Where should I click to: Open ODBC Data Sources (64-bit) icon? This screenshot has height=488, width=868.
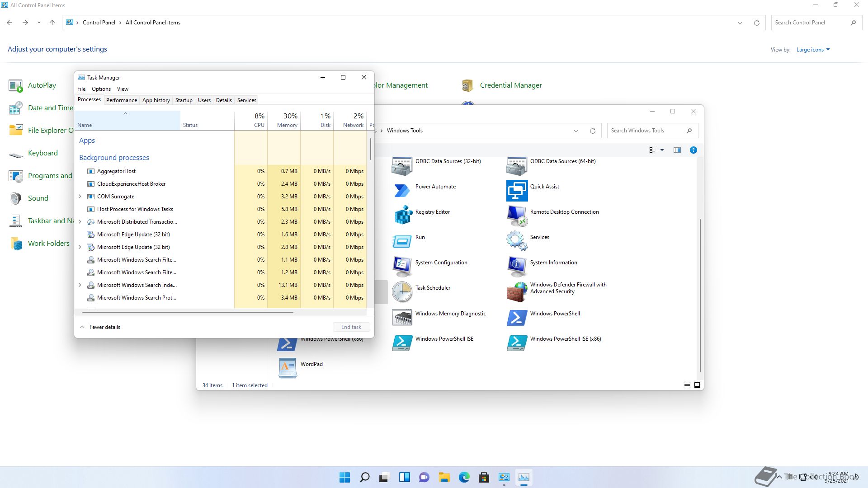517,166
